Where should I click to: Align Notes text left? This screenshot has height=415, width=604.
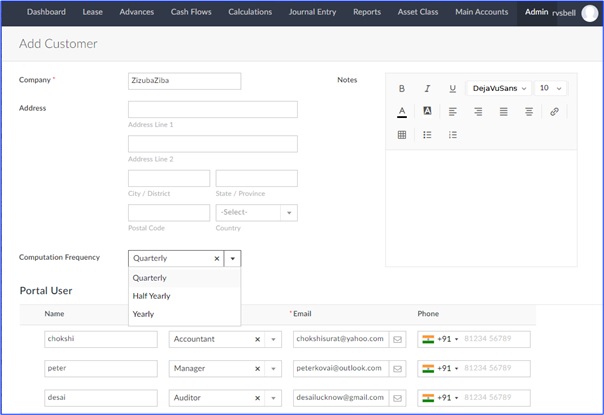point(452,112)
